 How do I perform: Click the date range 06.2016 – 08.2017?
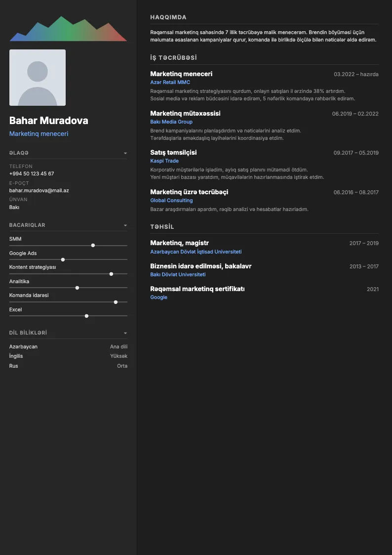pos(356,192)
